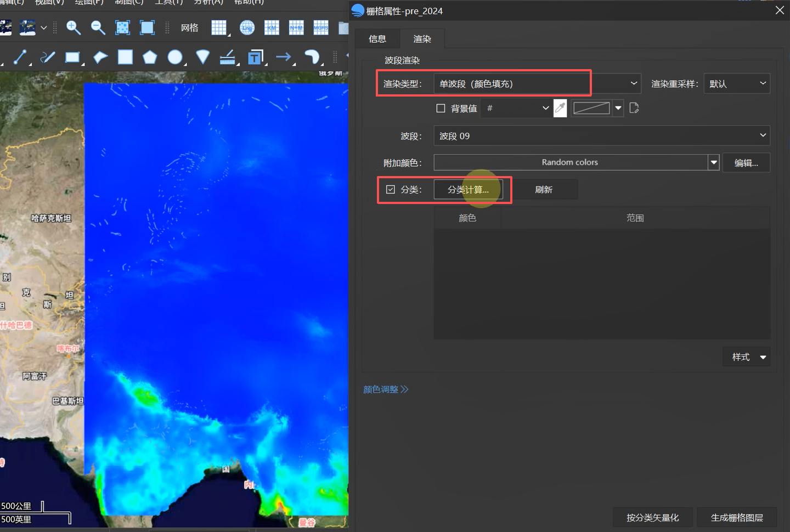This screenshot has width=790, height=532.
Task: Uncheck the 分类 checkbox
Action: point(391,189)
